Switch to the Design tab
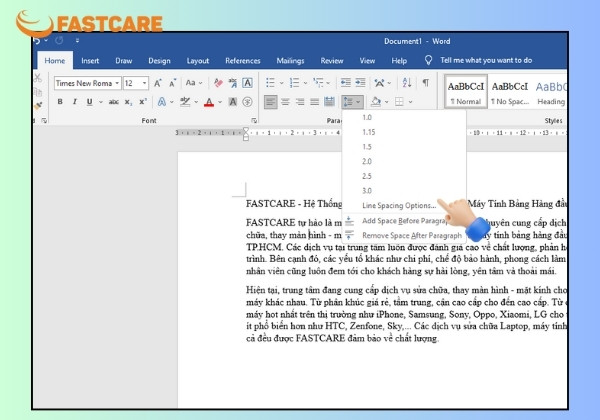The image size is (600, 420). pos(159,61)
